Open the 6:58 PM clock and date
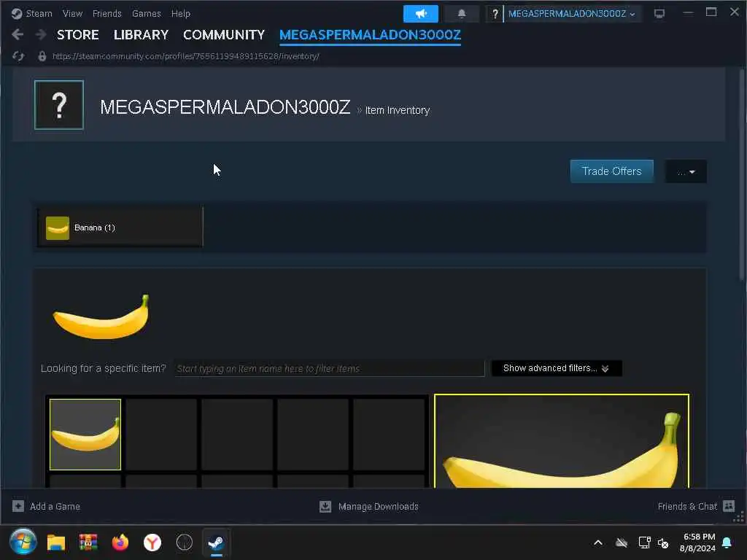747x560 pixels. (x=698, y=542)
